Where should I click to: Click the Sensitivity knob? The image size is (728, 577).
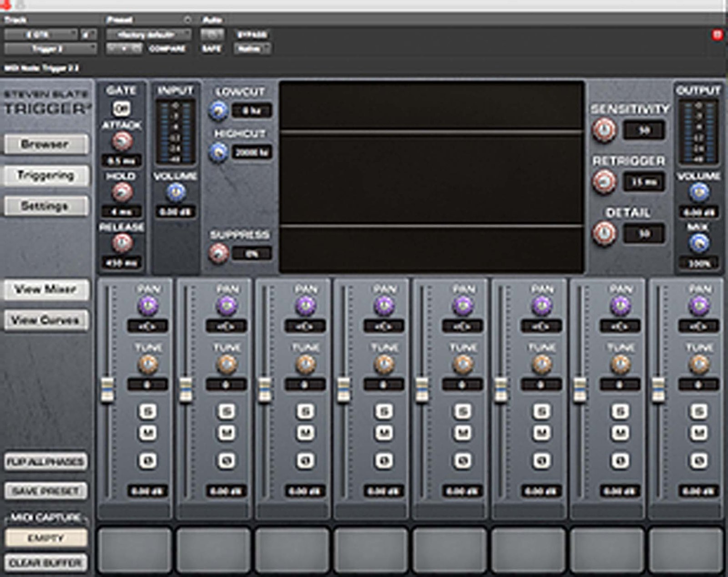604,131
